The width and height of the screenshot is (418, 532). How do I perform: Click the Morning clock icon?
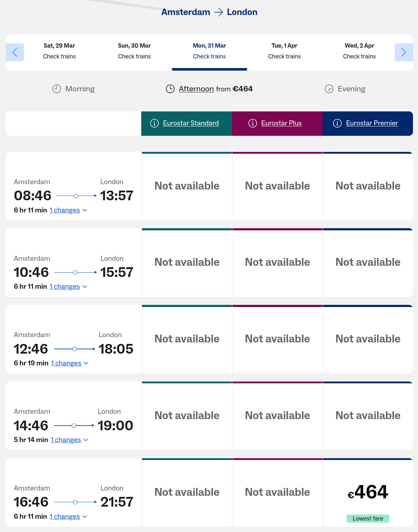click(57, 89)
